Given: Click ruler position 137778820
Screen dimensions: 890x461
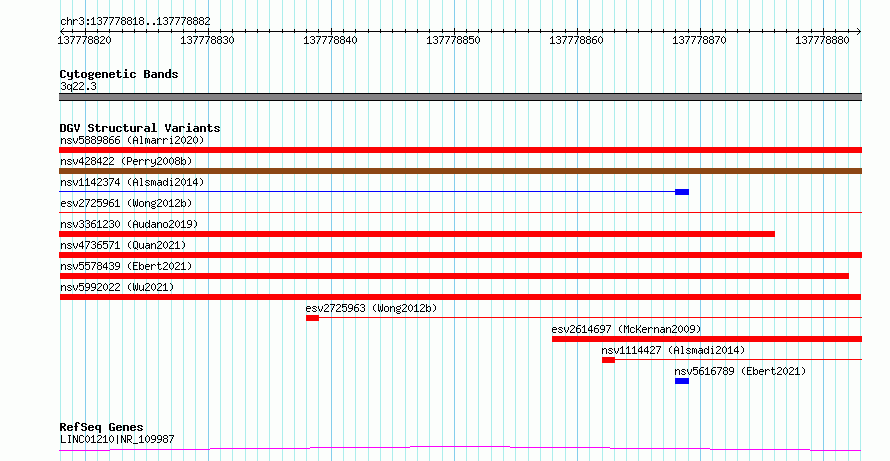Looking at the screenshot, I should (x=85, y=40).
